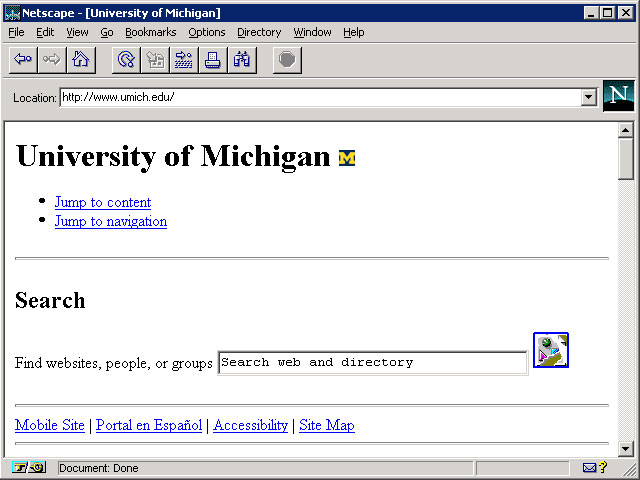The height and width of the screenshot is (480, 640).
Task: Maximize the Netscape window
Action: click(607, 13)
